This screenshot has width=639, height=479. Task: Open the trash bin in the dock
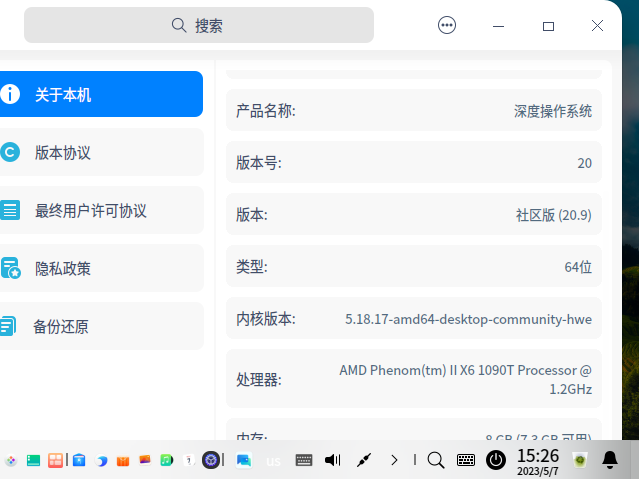pyautogui.click(x=580, y=461)
